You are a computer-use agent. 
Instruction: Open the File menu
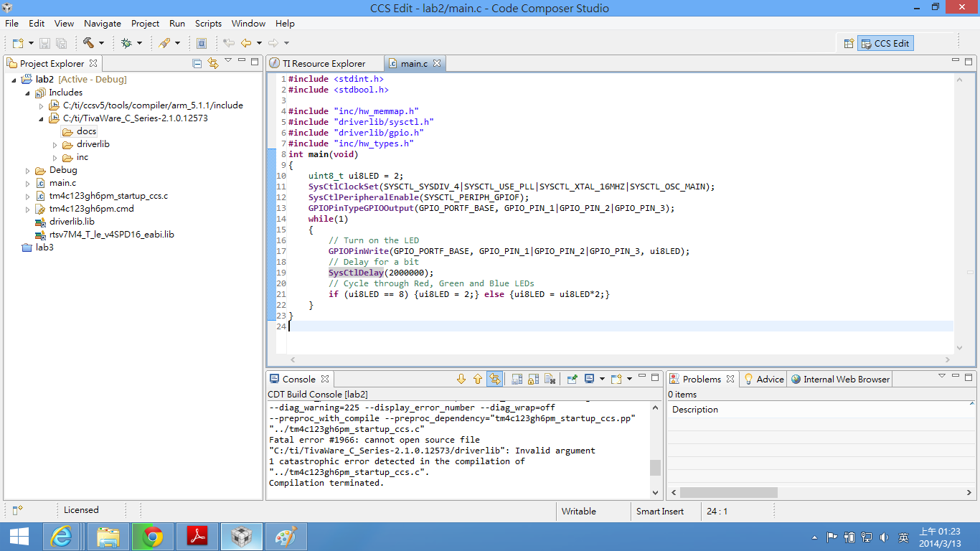[11, 24]
